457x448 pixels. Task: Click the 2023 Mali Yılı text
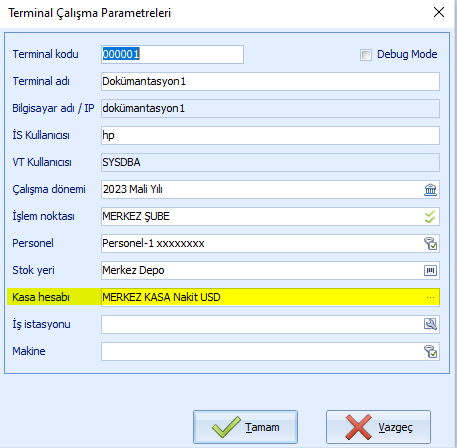[x=133, y=189]
